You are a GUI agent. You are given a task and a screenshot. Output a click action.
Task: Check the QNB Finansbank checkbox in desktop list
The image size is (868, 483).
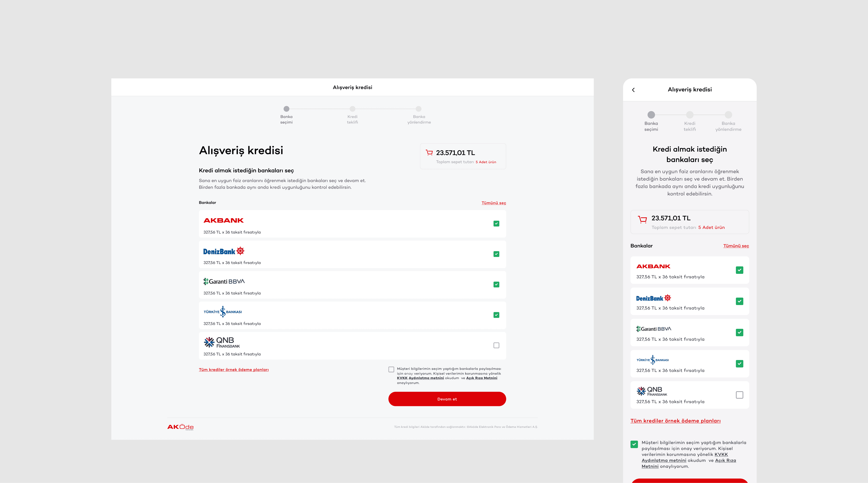[x=496, y=345]
